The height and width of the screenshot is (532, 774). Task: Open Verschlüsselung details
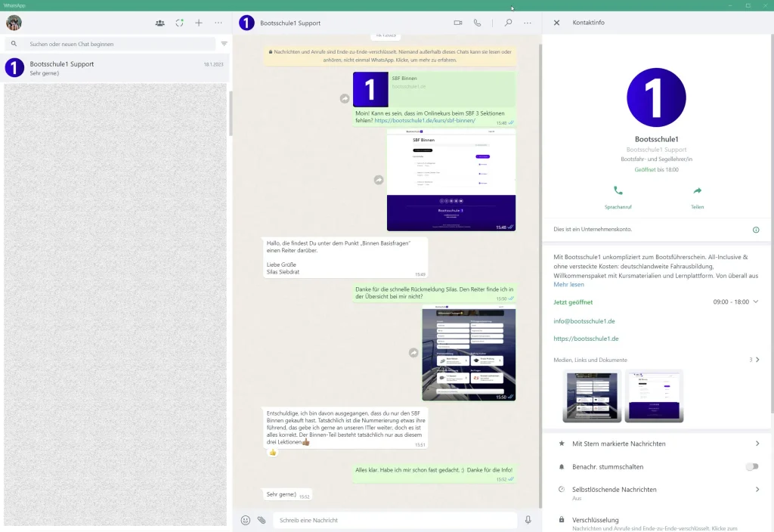coord(656,523)
